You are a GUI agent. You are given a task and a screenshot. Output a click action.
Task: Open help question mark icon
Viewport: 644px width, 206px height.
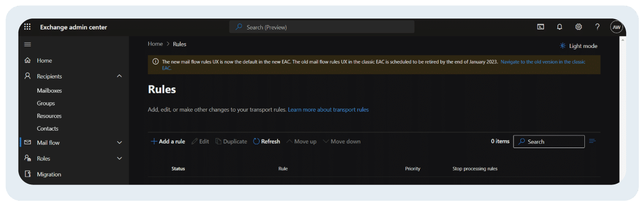pyautogui.click(x=598, y=27)
